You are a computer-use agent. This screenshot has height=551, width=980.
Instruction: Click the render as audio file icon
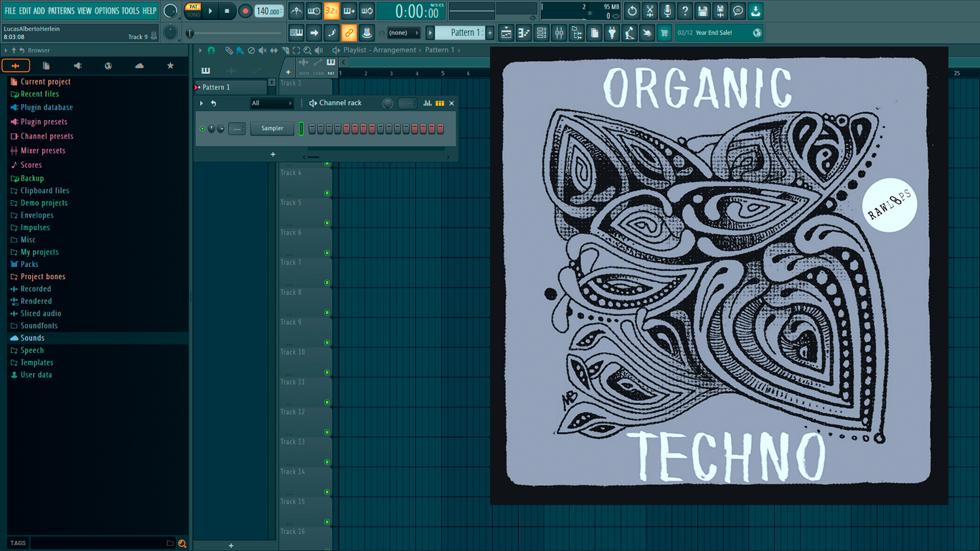(x=720, y=11)
